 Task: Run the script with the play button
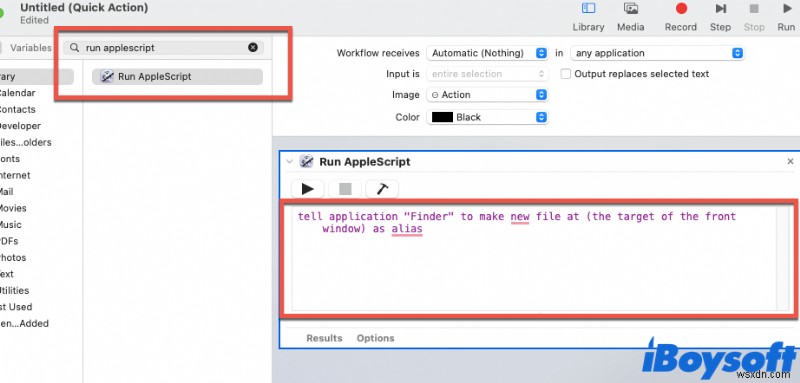308,189
